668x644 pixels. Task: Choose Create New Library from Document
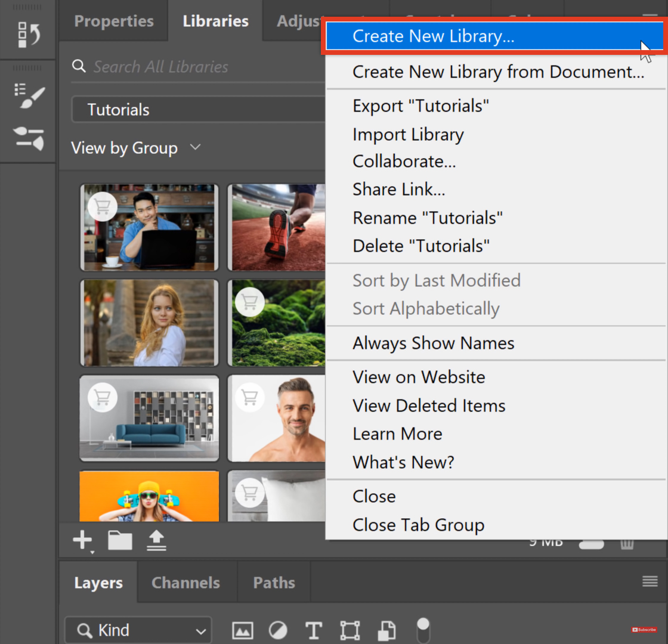tap(497, 72)
